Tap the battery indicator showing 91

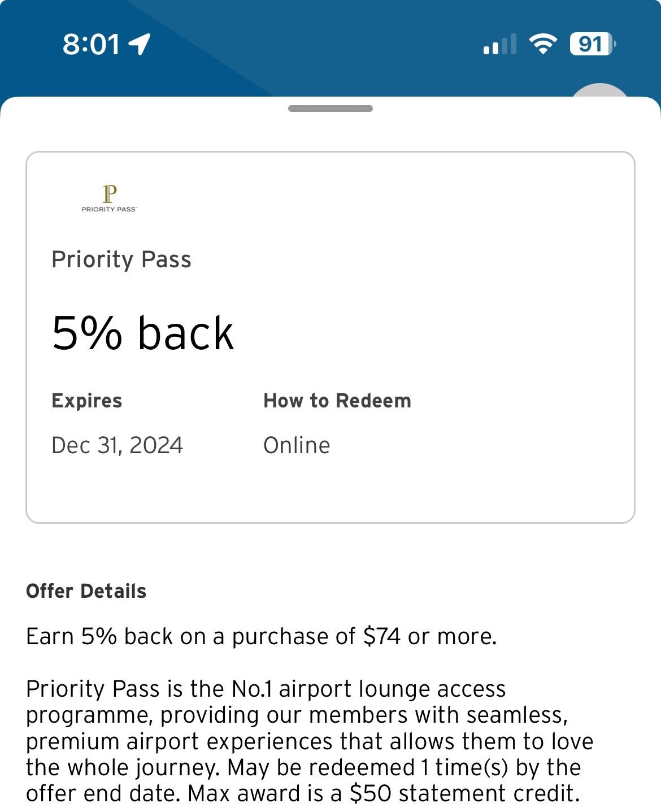tap(592, 44)
